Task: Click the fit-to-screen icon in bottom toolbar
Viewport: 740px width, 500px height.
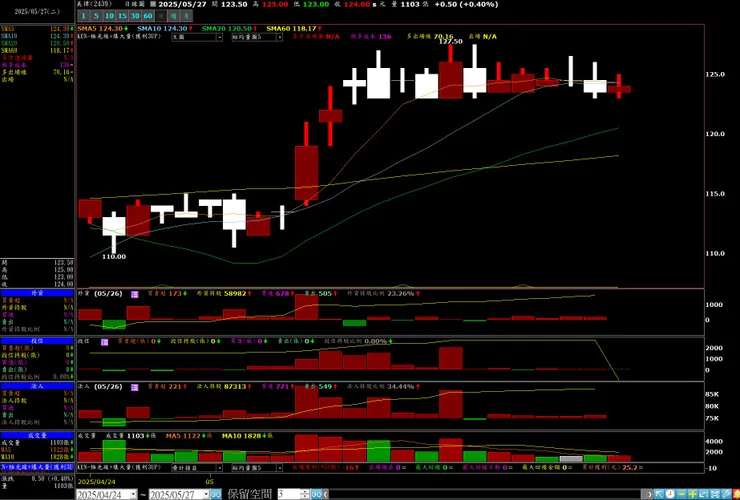Action: click(x=714, y=494)
